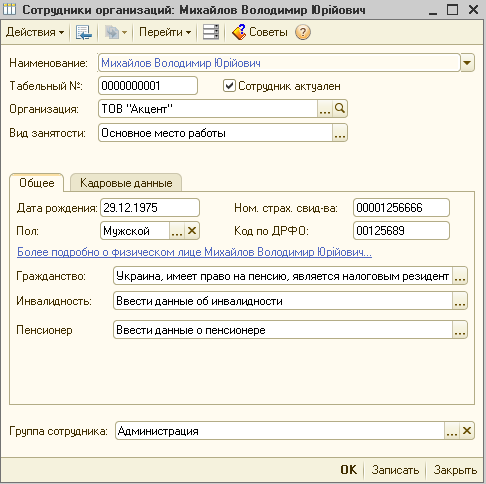The height and width of the screenshot is (484, 486).
Task: Click the Записать button
Action: [x=395, y=470]
